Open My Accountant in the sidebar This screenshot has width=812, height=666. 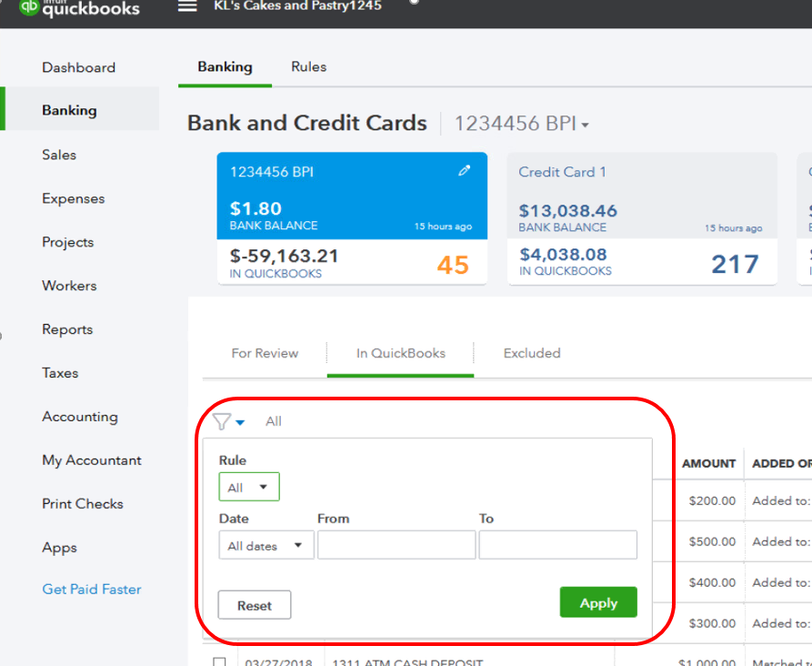click(x=92, y=460)
